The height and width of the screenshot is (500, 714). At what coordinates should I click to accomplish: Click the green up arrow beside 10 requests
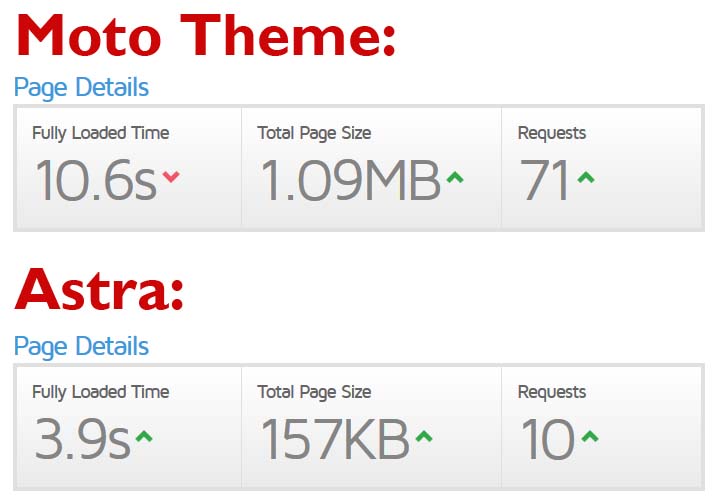590,436
